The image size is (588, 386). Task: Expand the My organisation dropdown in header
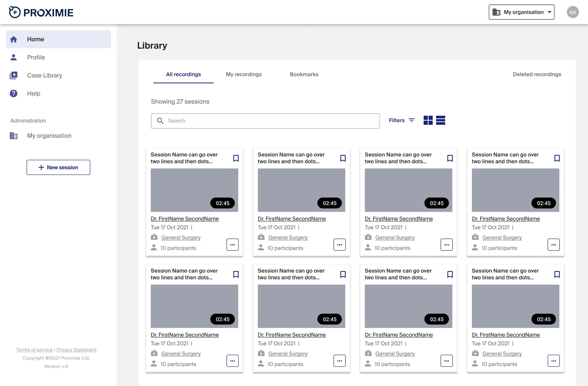coord(521,12)
